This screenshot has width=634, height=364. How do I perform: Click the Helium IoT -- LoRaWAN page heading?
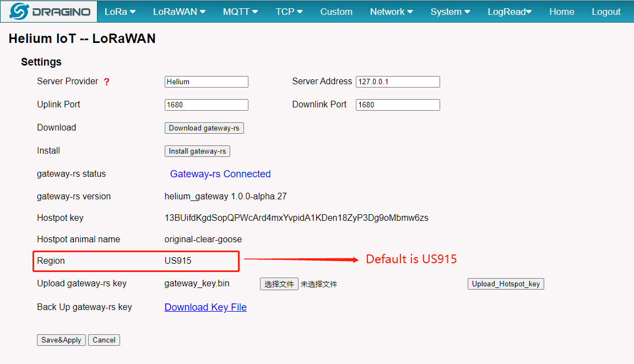click(82, 39)
